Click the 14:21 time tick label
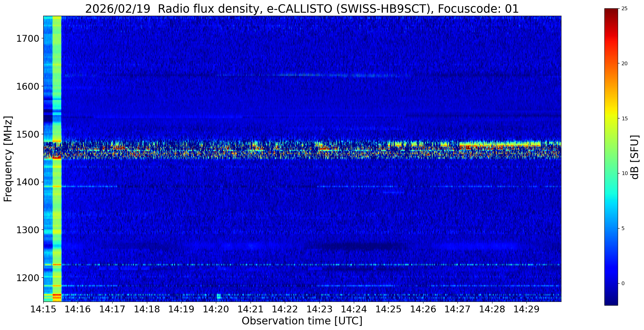Viewport: 644px width, 330px height. click(x=251, y=309)
